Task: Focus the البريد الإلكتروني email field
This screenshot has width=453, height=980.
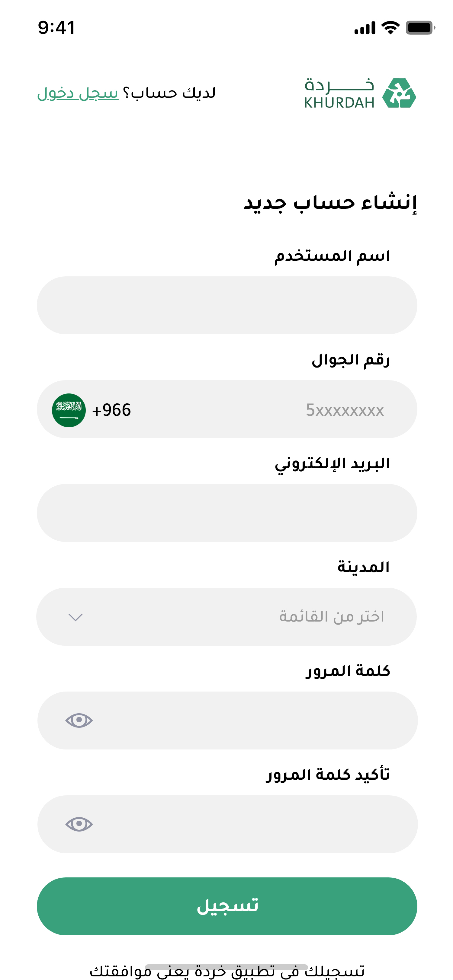Action: coord(227,513)
